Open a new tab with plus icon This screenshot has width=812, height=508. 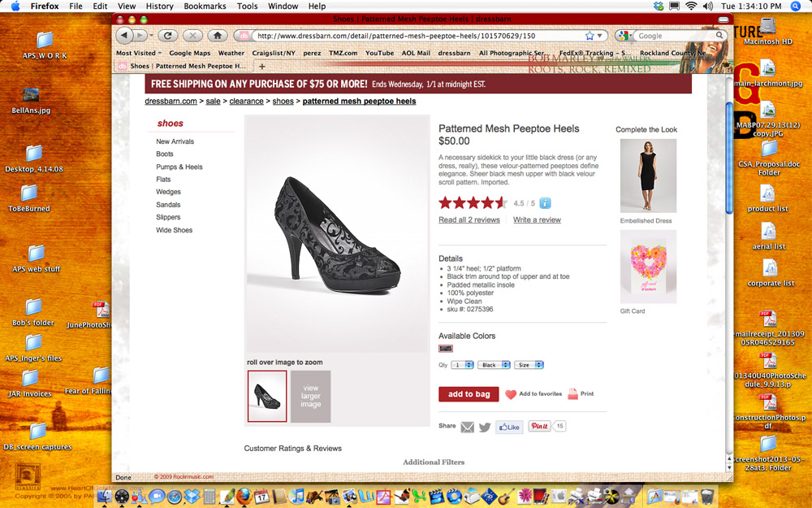262,67
